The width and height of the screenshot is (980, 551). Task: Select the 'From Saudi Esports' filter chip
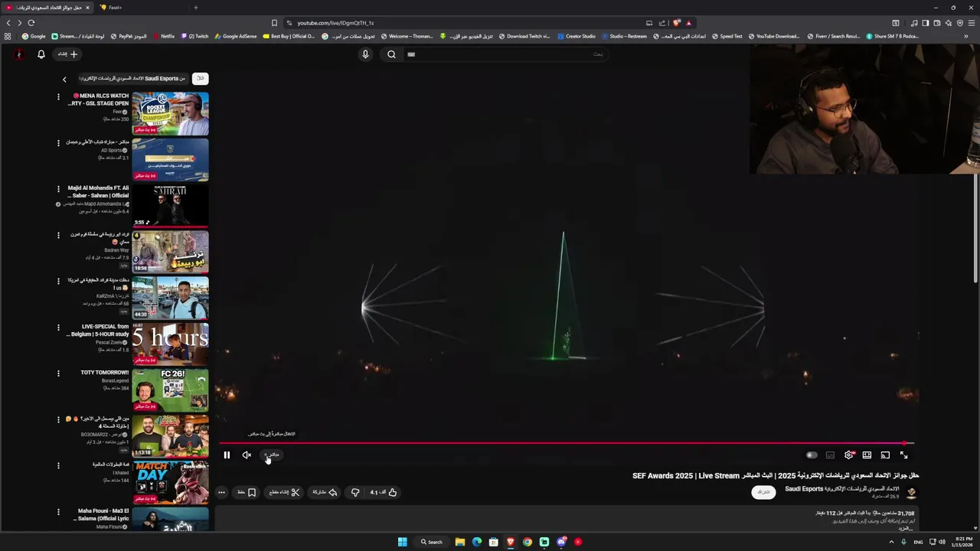pyautogui.click(x=132, y=78)
